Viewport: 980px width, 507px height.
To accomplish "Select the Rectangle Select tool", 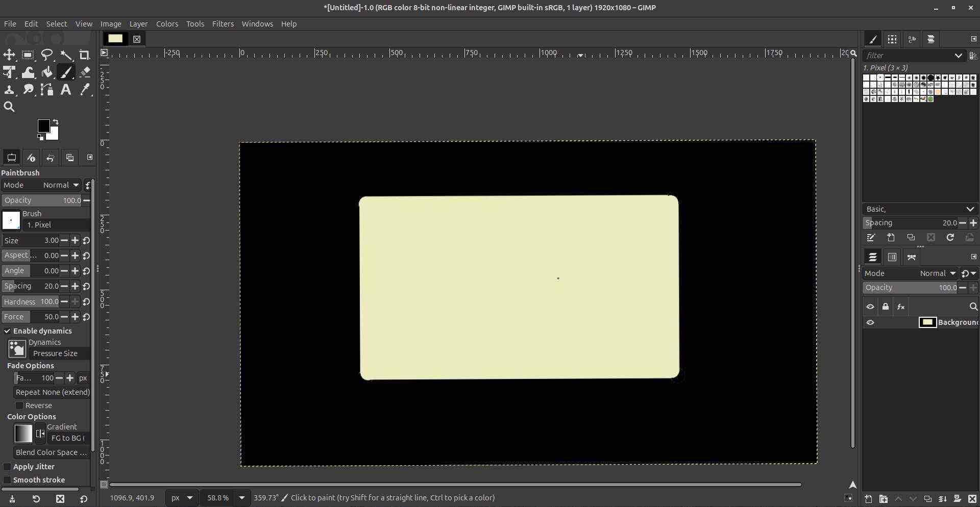I will click(28, 55).
